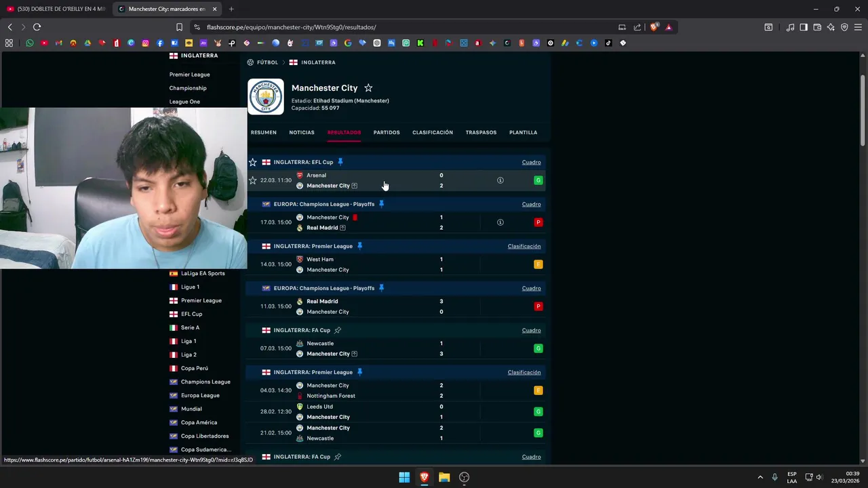The height and width of the screenshot is (488, 868).
Task: Toggle pin on first Champions League Playoffs header
Action: tap(381, 204)
